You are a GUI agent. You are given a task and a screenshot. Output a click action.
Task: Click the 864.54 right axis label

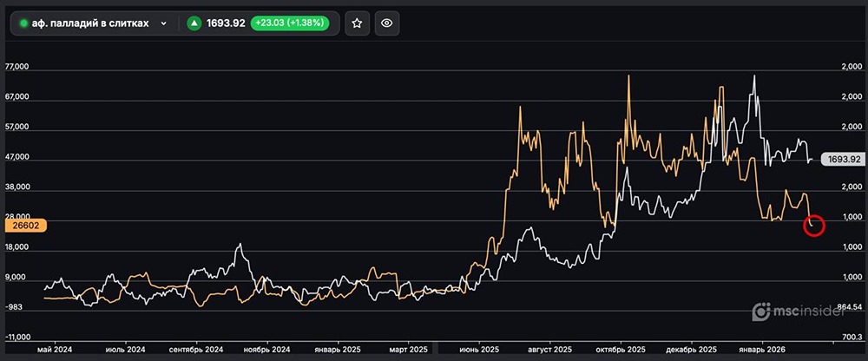pyautogui.click(x=845, y=307)
